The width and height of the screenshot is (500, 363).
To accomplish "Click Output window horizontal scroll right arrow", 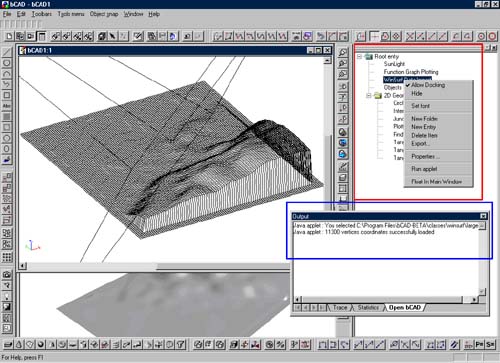I will pyautogui.click(x=474, y=300).
